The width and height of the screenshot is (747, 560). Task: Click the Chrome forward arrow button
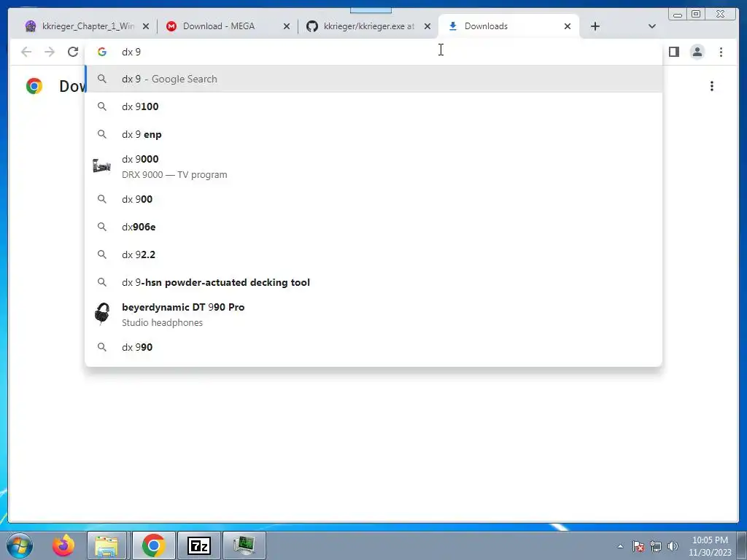click(x=50, y=52)
